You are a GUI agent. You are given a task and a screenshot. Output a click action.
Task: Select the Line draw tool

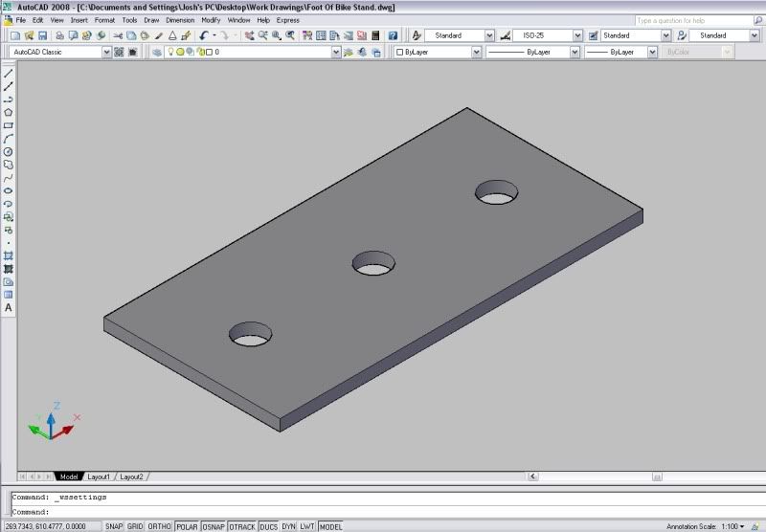coord(9,73)
